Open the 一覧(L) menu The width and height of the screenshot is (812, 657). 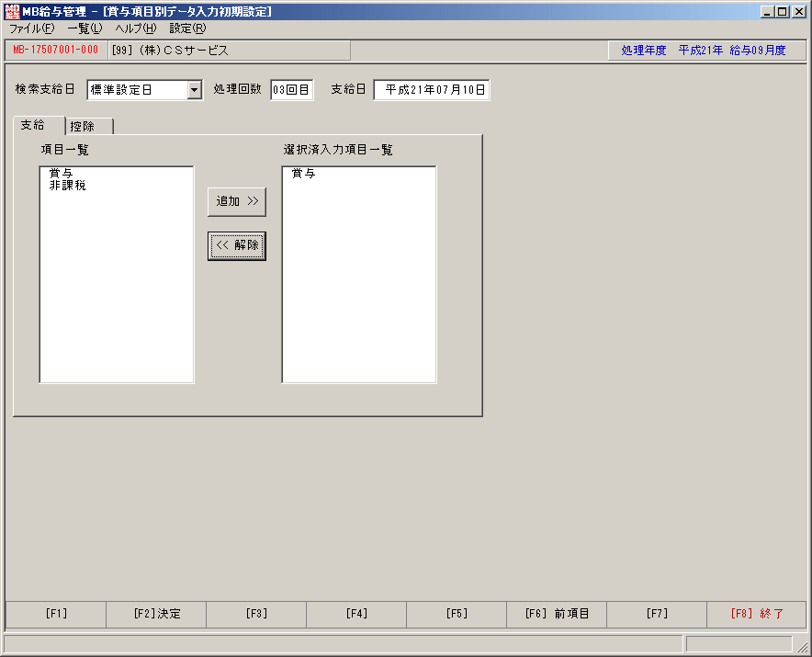pyautogui.click(x=85, y=28)
